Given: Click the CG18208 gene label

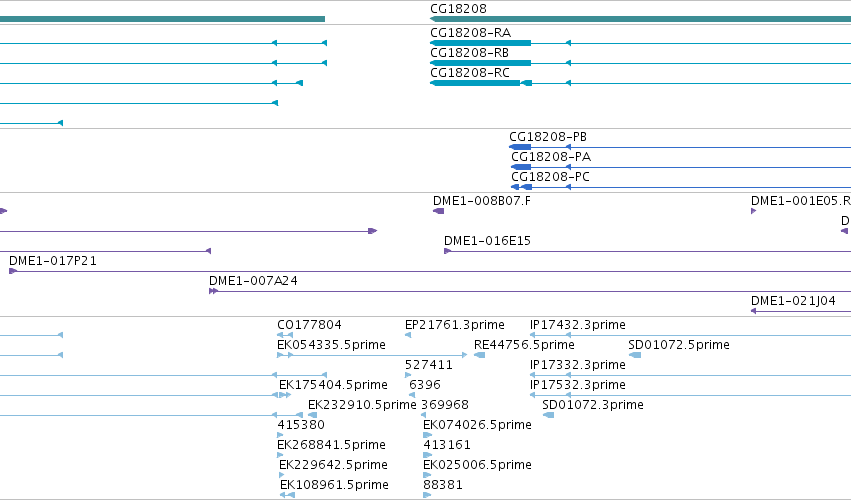Looking at the screenshot, I should (x=458, y=9).
